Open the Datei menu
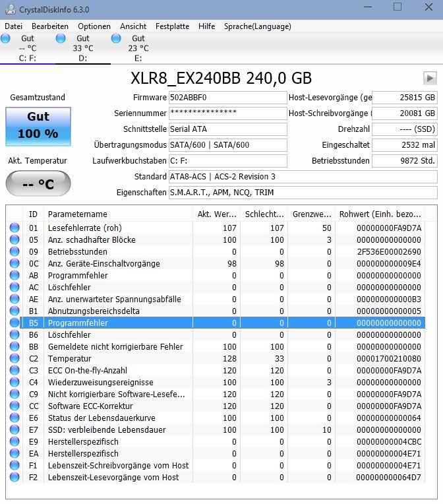The image size is (443, 504). [x=13, y=26]
